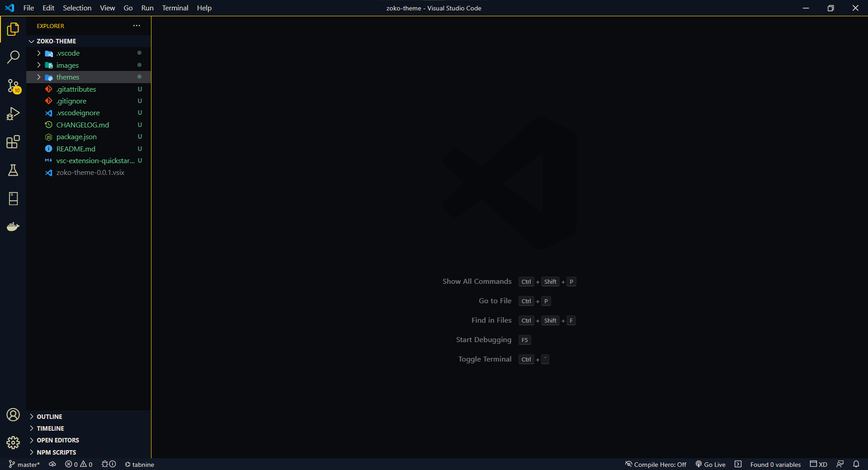868x470 pixels.
Task: Open the Manage gear icon
Action: (13, 442)
